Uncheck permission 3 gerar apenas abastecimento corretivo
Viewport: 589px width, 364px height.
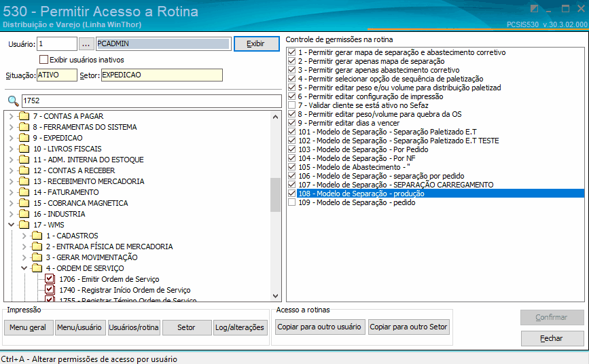(292, 70)
